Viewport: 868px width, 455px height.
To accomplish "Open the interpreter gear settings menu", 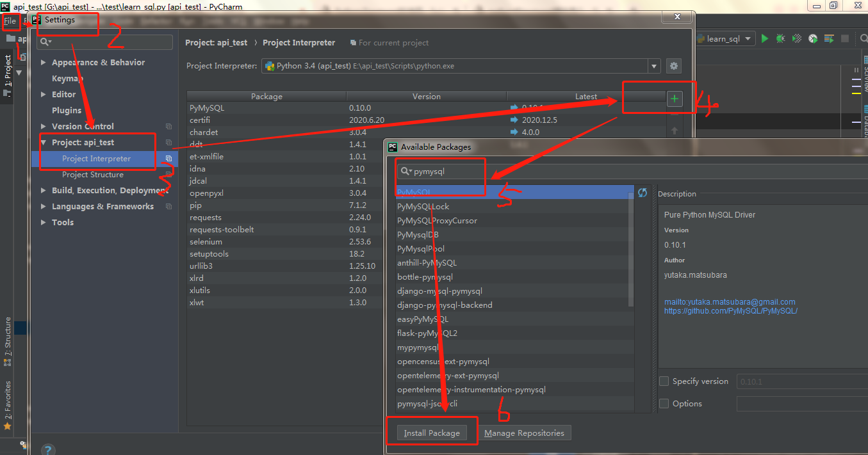I will pyautogui.click(x=673, y=66).
